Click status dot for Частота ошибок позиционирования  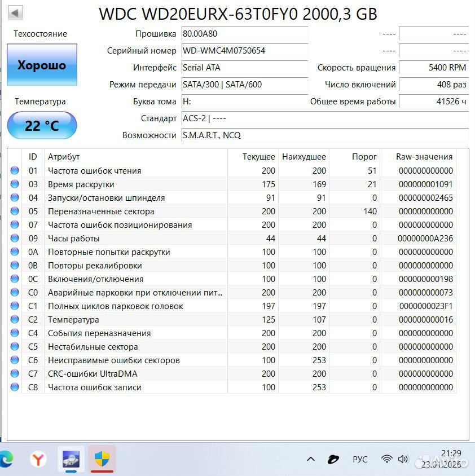pos(15,224)
